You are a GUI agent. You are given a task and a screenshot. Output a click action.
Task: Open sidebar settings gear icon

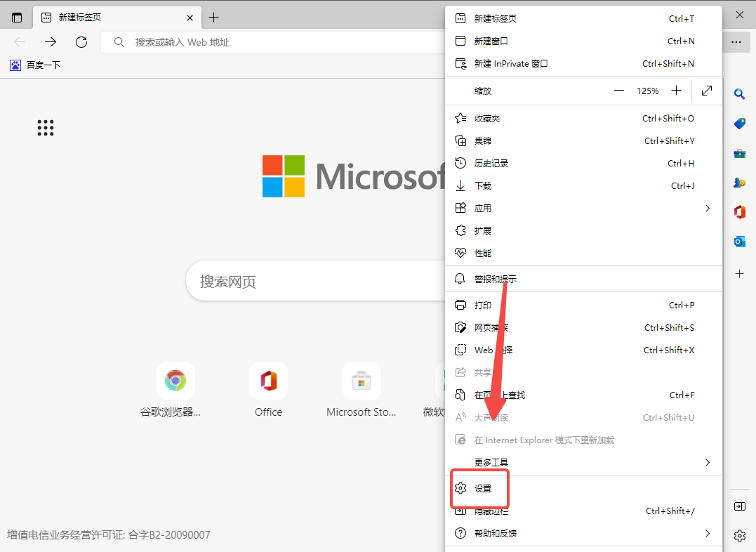coord(740,535)
